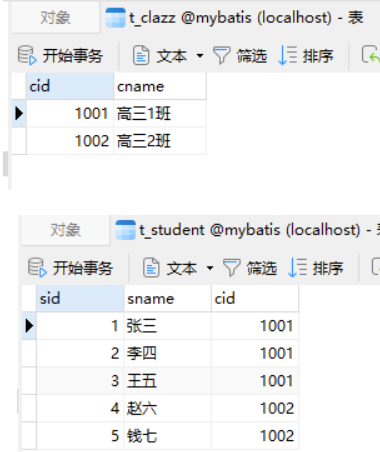The image size is (380, 452).
Task: Select cell 高三2班
Action: (160, 141)
